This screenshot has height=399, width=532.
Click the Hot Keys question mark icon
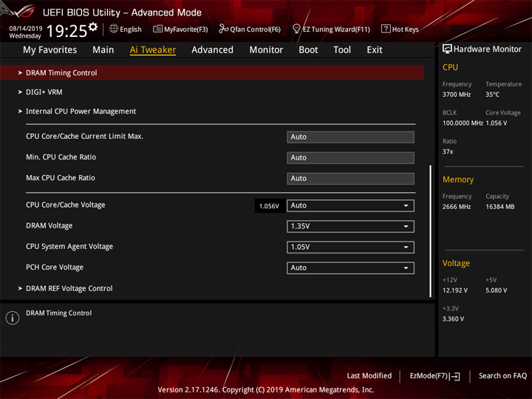click(x=386, y=29)
